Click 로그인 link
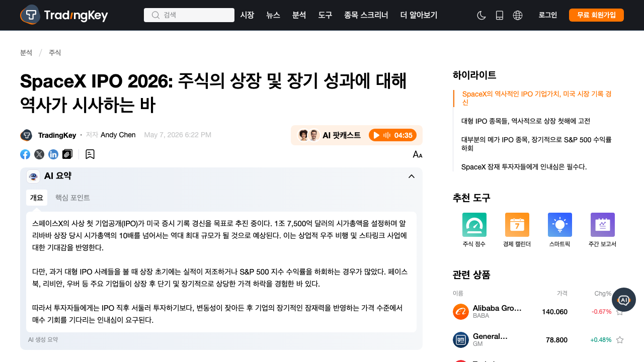The height and width of the screenshot is (362, 644). (547, 15)
